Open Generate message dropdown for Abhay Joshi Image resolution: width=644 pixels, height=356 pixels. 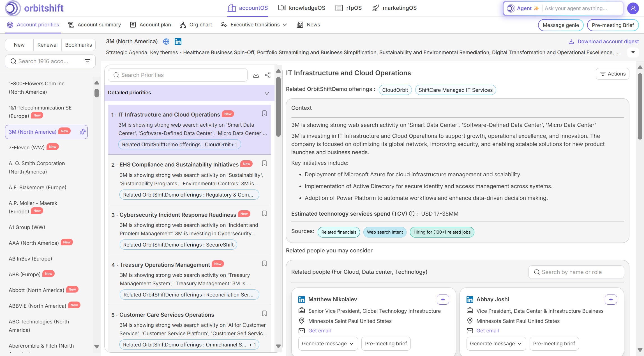pyautogui.click(x=496, y=344)
